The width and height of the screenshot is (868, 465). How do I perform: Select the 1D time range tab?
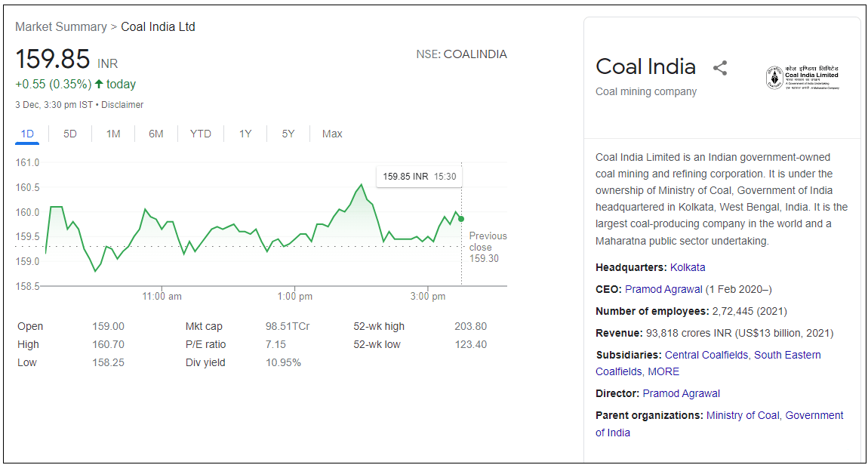pyautogui.click(x=27, y=134)
